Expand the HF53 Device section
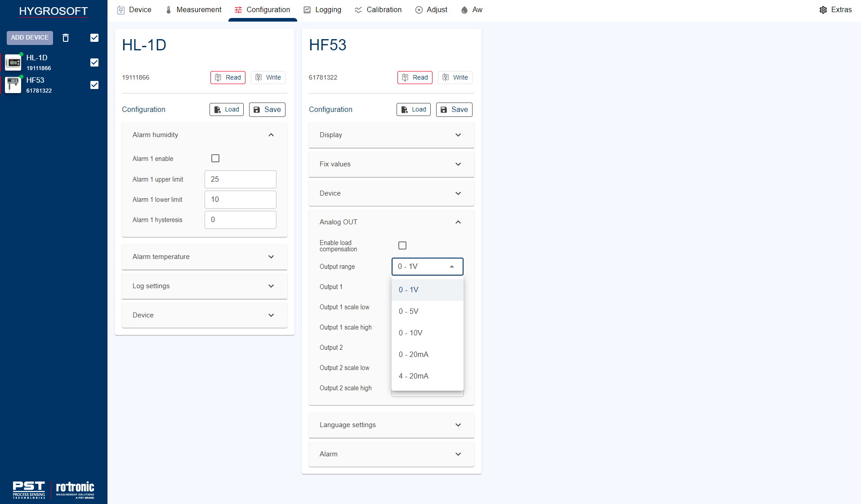Viewport: 861px width, 504px height. coord(392,193)
